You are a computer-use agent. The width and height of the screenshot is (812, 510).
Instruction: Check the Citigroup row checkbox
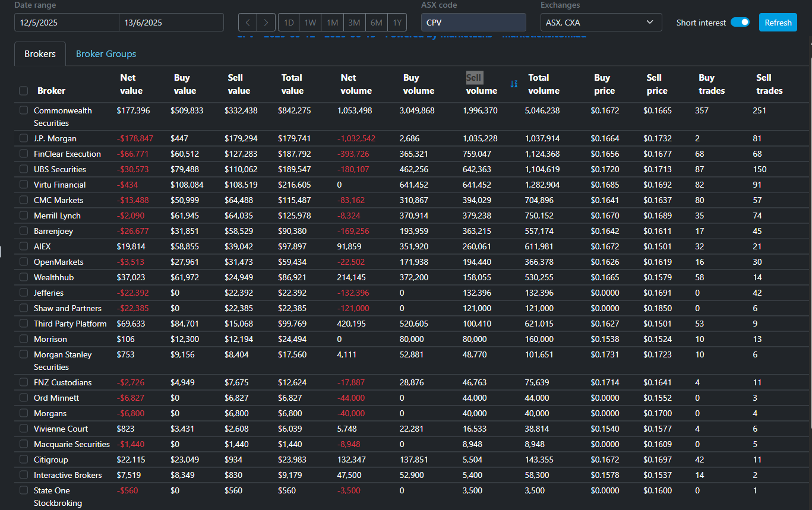(x=24, y=460)
